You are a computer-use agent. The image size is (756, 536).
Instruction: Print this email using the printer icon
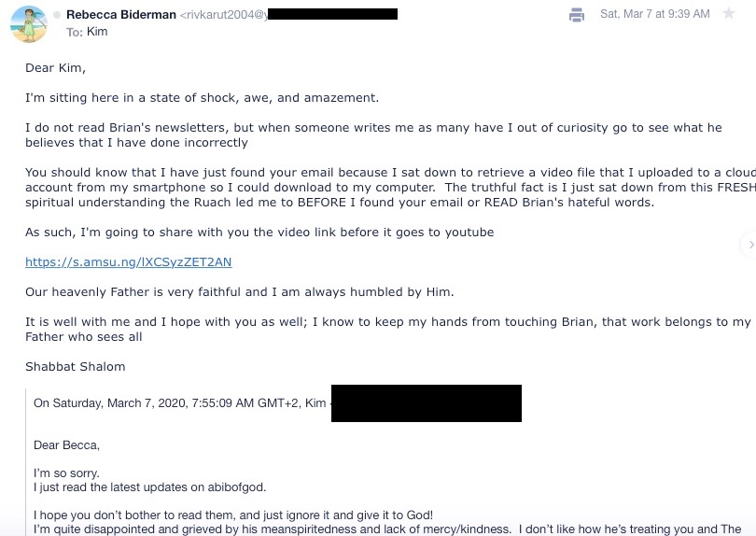point(577,14)
